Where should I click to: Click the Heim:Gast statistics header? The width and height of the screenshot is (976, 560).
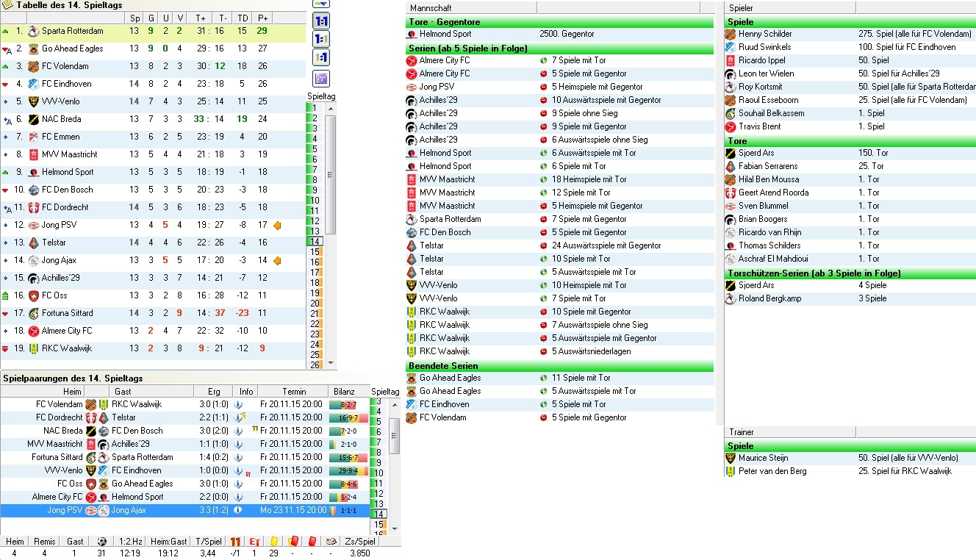click(169, 542)
